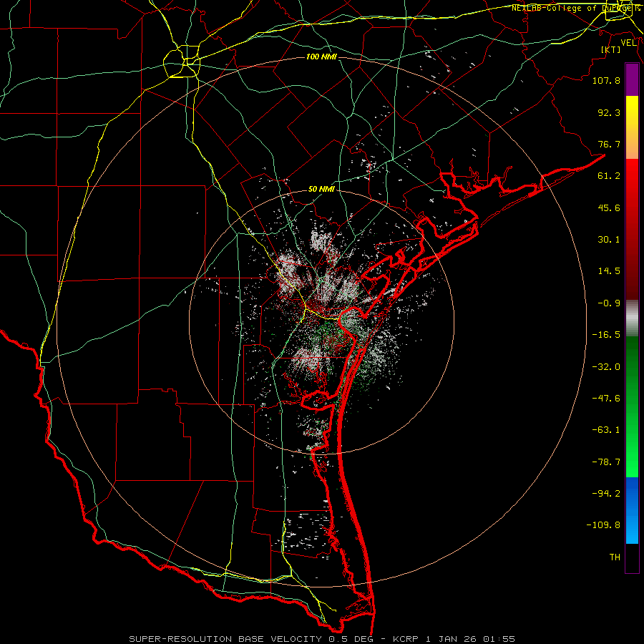Select the -32.0 velocity scale value
This screenshot has width=644, height=644.
[606, 367]
